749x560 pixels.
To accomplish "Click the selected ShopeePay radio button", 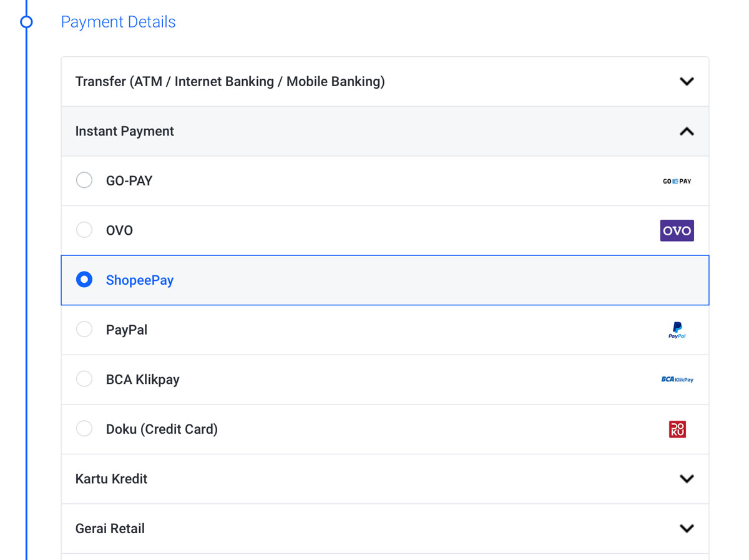I will point(84,280).
